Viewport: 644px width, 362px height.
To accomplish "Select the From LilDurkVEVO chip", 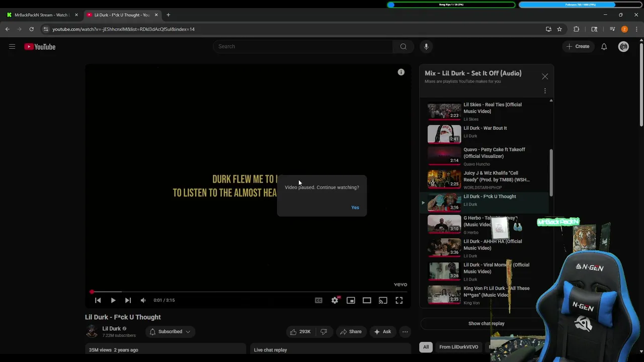I will tap(458, 347).
